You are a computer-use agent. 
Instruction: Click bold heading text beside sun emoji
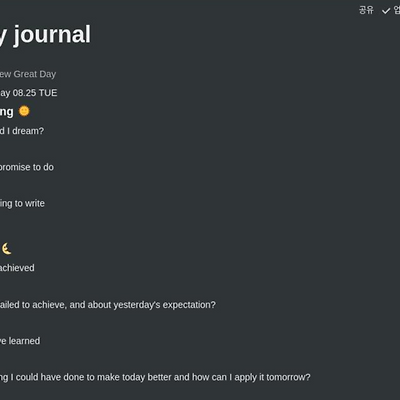coord(7,112)
